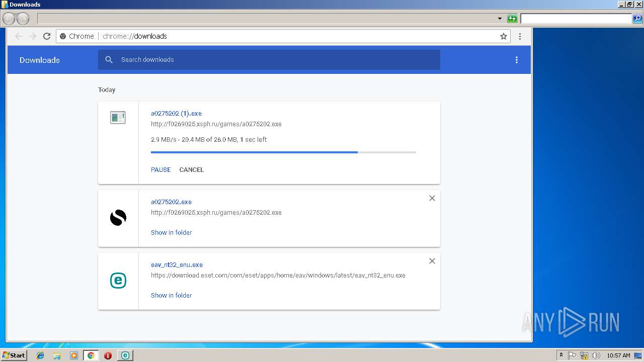The height and width of the screenshot is (362, 644).
Task: Open the media player taskbar icon
Action: pyautogui.click(x=74, y=355)
